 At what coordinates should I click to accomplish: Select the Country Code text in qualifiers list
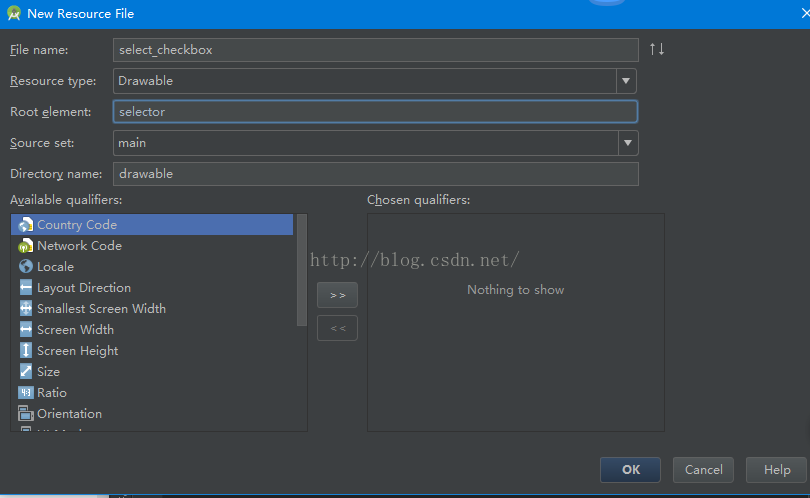(x=77, y=225)
